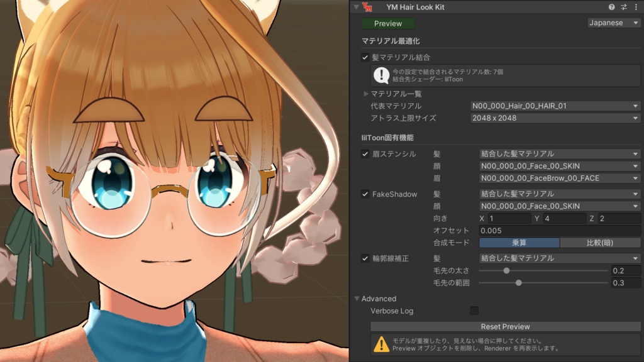
Task: Click the 毛先の範囲 slider handle
Action: click(x=519, y=283)
